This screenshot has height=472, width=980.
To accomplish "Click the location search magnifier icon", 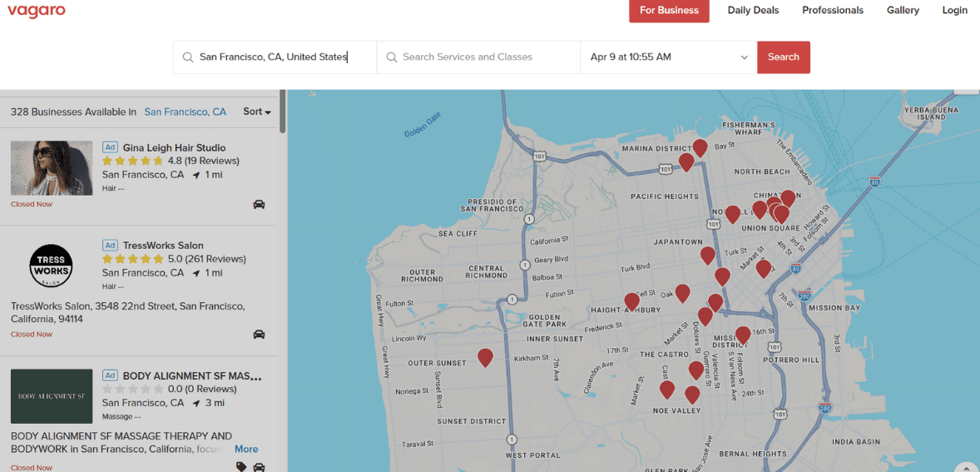I will tap(188, 57).
